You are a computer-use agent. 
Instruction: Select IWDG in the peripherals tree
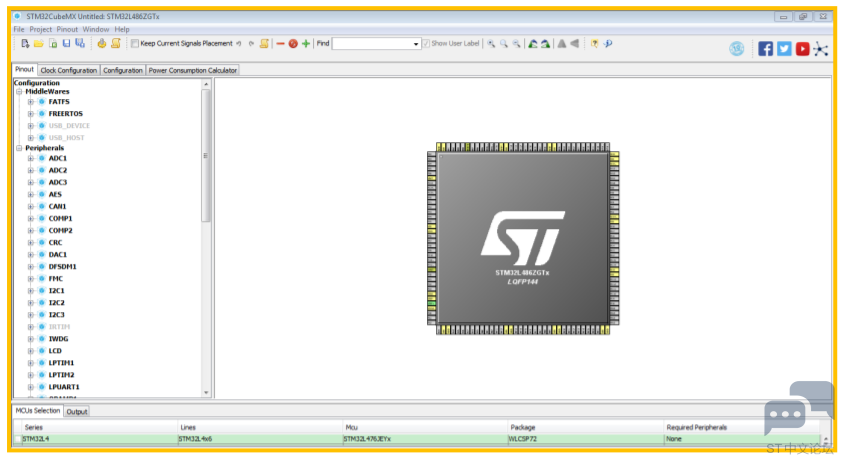pos(58,339)
